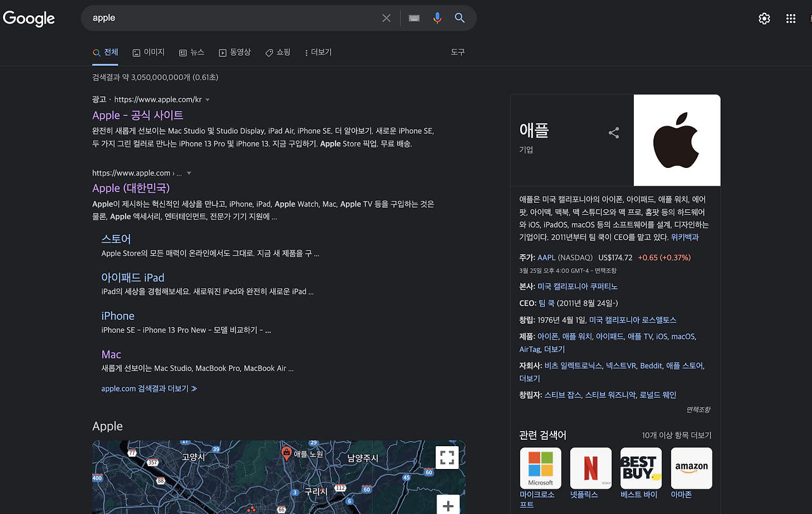This screenshot has height=514, width=812.
Task: Expand the apple.com result dropdown arrow
Action: [x=188, y=174]
